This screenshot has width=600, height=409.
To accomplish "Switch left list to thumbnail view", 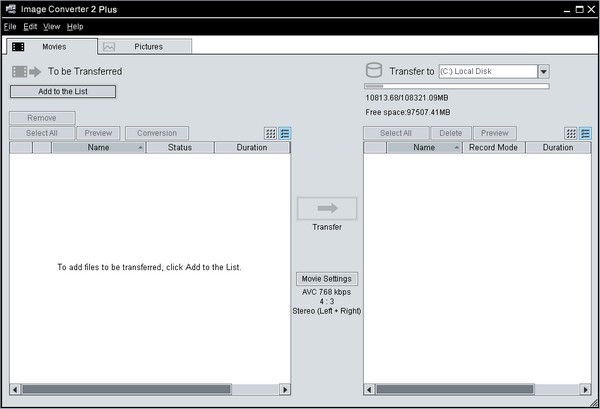I will 271,133.
